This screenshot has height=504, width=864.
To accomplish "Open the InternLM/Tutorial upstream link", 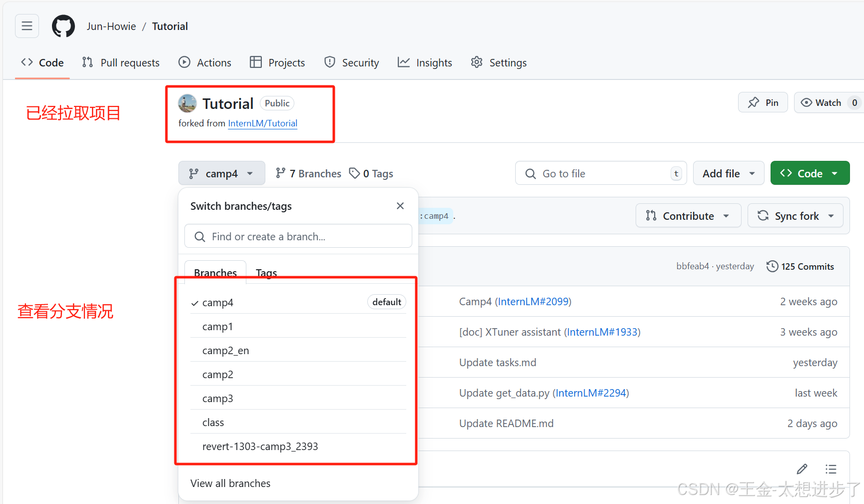I will pos(262,123).
